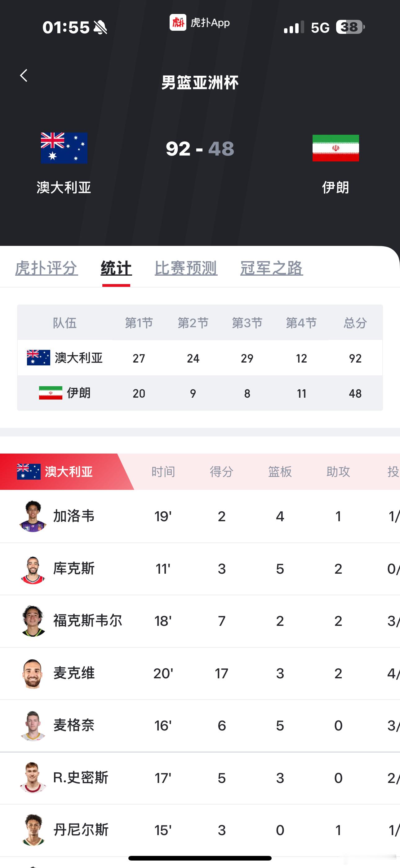The height and width of the screenshot is (868, 400).
Task: Select the 得分 column header
Action: pyautogui.click(x=221, y=471)
